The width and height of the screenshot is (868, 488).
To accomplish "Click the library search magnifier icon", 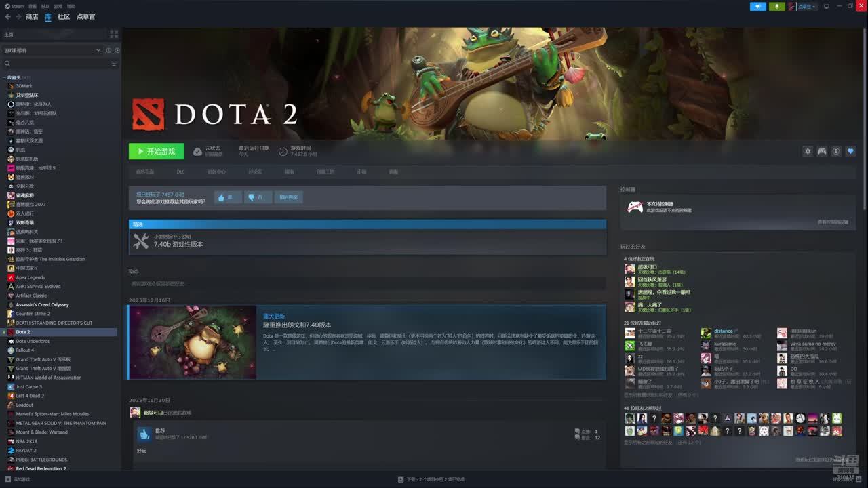I will click(7, 64).
